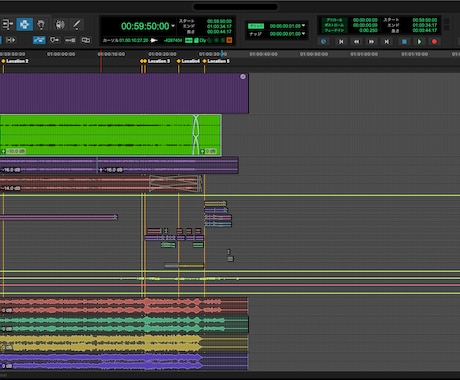The height and width of the screenshot is (380, 460).
Task: Select the large red waveform clip
Action: [x=124, y=306]
